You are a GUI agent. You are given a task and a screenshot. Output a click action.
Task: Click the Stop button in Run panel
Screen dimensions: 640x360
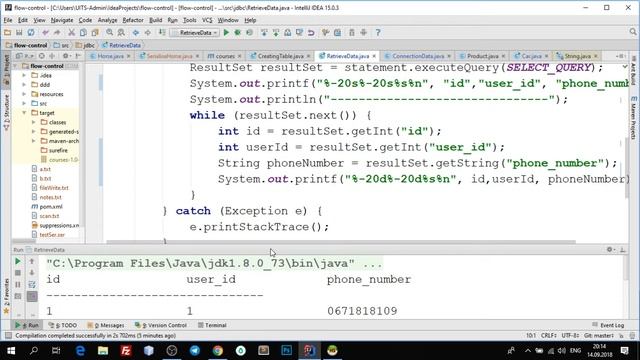pos(18,273)
